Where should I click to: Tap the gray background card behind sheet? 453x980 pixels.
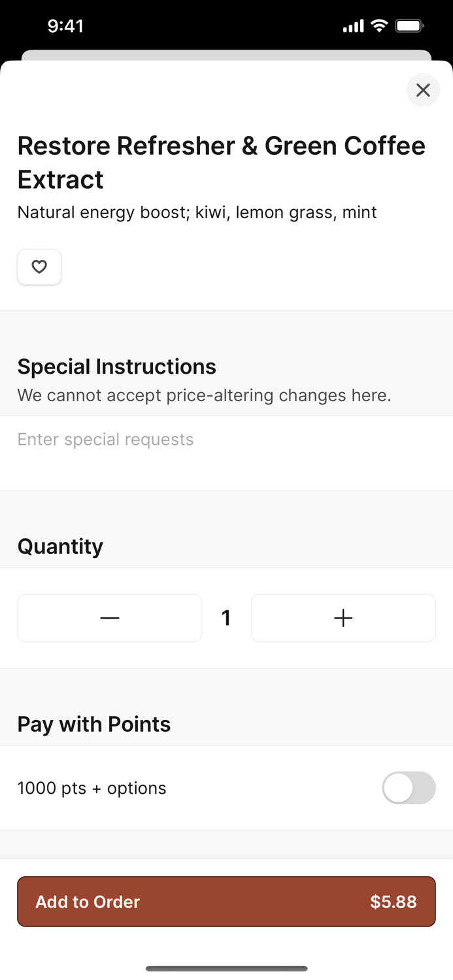(226, 55)
